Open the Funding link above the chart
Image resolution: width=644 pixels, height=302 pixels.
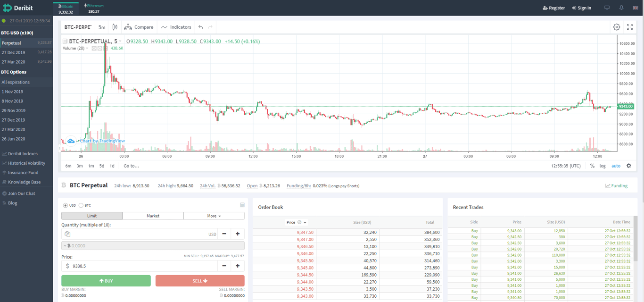click(x=616, y=185)
